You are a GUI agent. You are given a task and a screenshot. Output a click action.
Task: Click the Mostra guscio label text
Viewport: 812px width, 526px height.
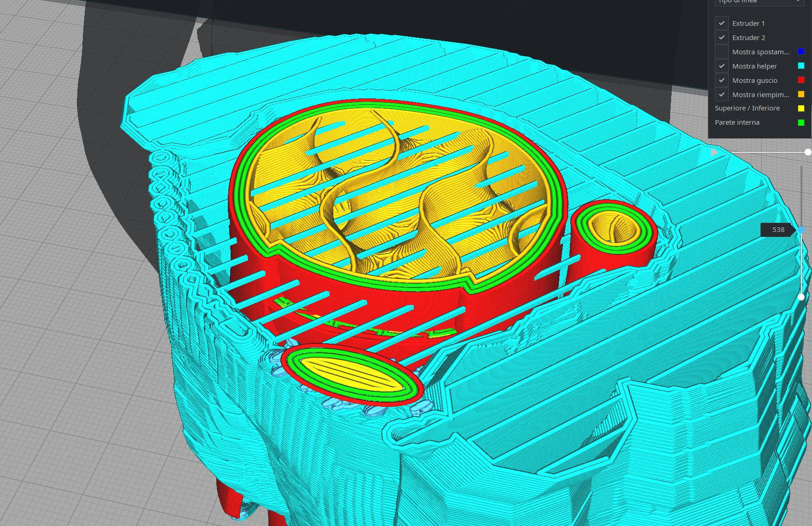pos(755,81)
